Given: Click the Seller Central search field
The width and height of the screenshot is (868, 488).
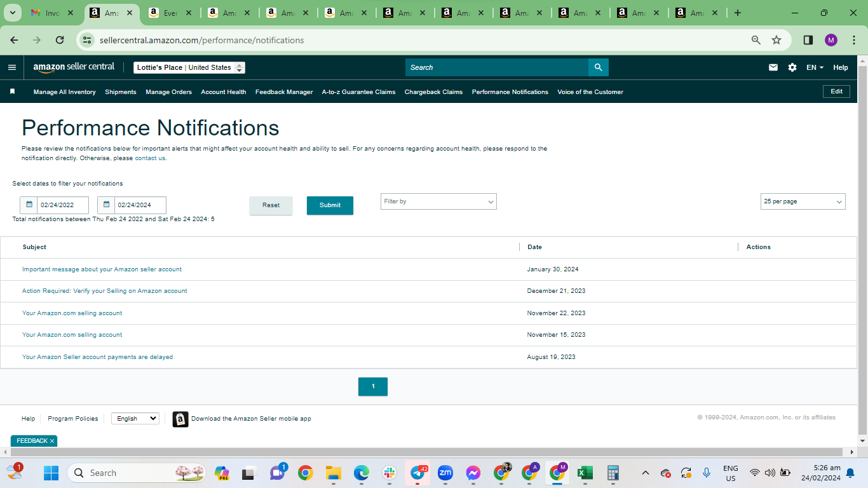Looking at the screenshot, I should coord(497,67).
